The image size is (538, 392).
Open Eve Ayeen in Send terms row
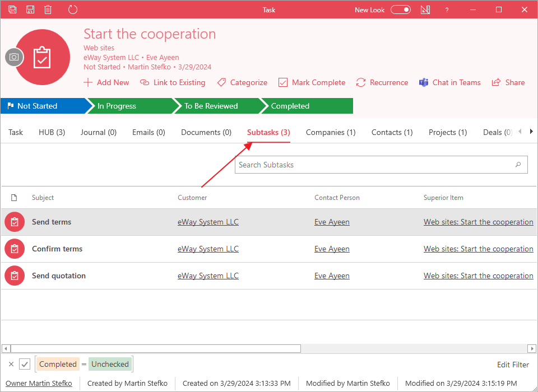tap(332, 222)
